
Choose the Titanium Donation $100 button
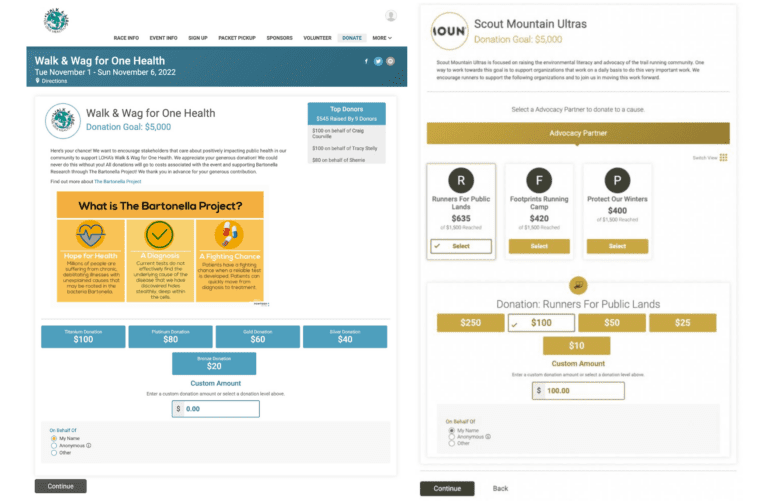83,336
